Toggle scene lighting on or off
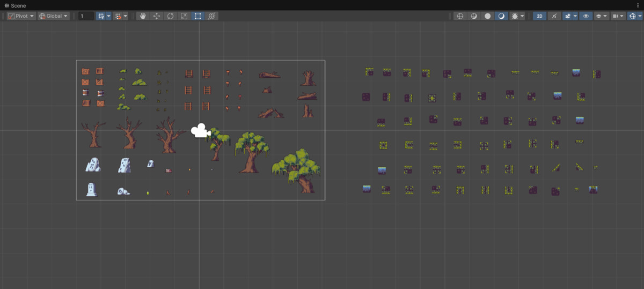Viewport: 644px width, 289px height. point(554,16)
